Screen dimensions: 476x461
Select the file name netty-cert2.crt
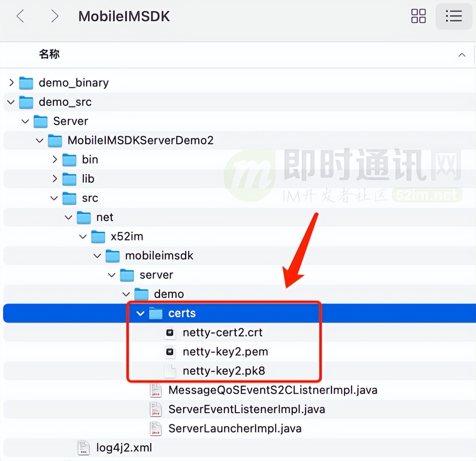coord(223,333)
